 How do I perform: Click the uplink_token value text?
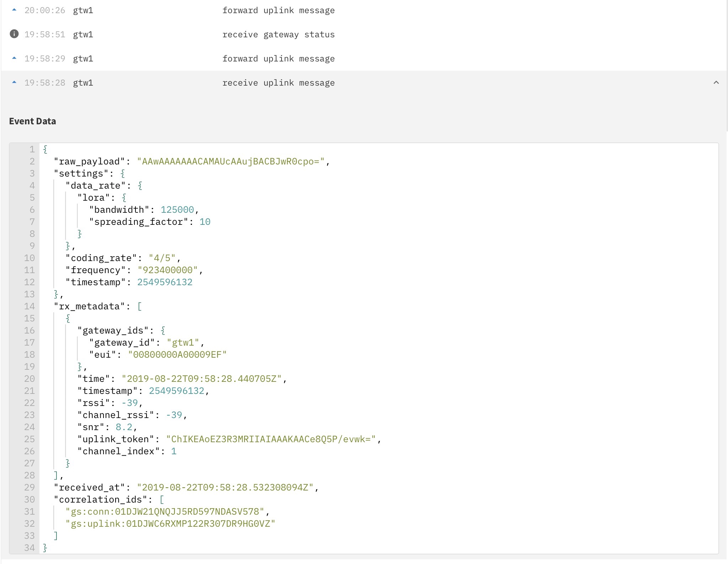click(x=271, y=439)
